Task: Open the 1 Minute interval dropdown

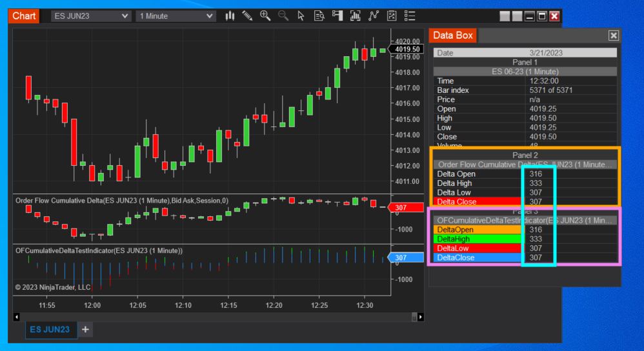Action: [176, 16]
